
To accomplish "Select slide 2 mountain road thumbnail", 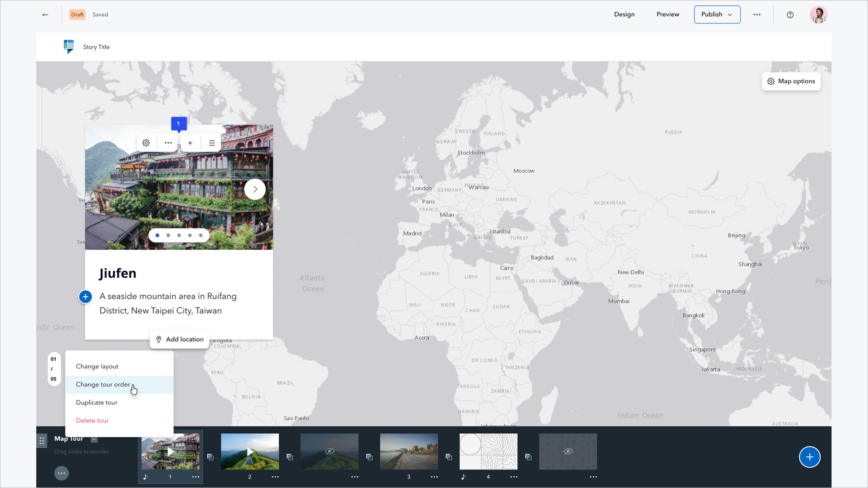I will (x=250, y=451).
